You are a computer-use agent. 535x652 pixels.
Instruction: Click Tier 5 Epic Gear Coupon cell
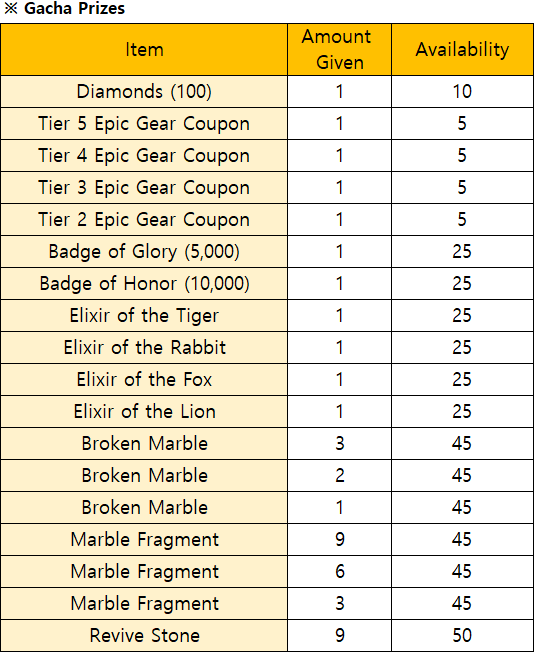coord(144,123)
